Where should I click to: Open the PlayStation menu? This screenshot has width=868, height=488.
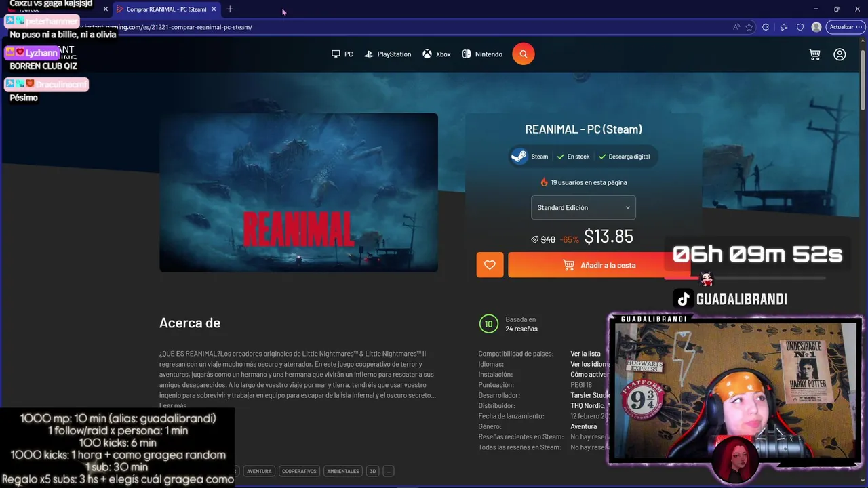tap(388, 54)
